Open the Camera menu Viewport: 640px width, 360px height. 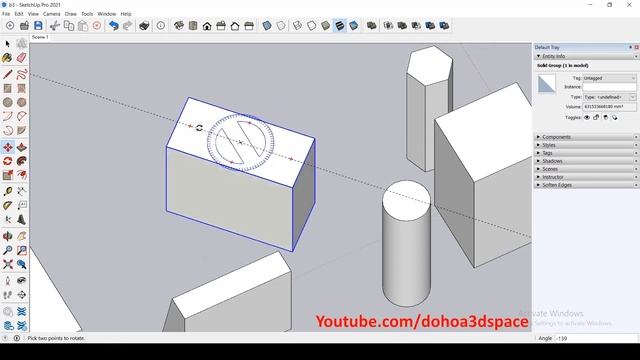(51, 14)
